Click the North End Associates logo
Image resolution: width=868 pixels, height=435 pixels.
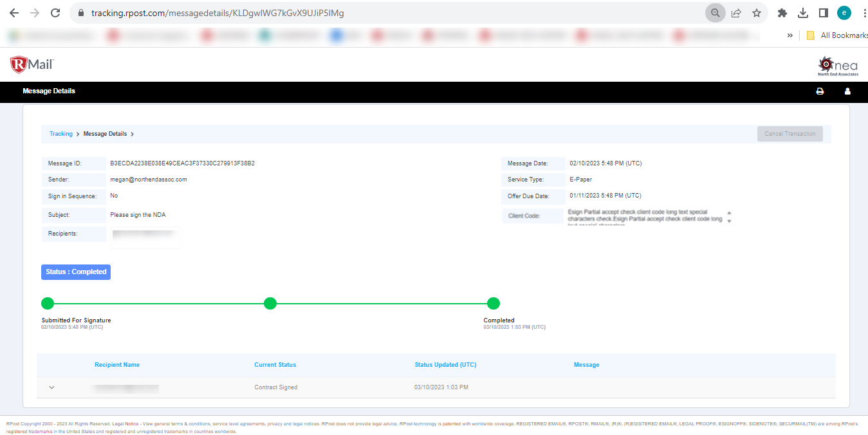[837, 66]
